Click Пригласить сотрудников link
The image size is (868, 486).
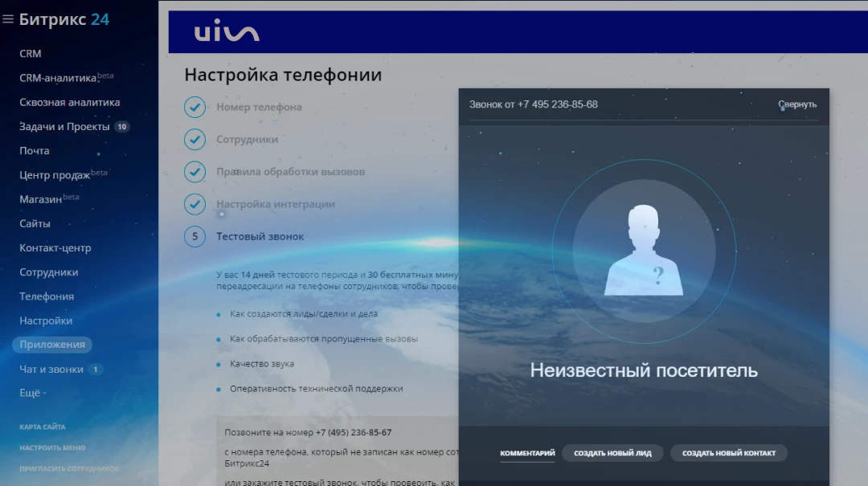(x=69, y=469)
